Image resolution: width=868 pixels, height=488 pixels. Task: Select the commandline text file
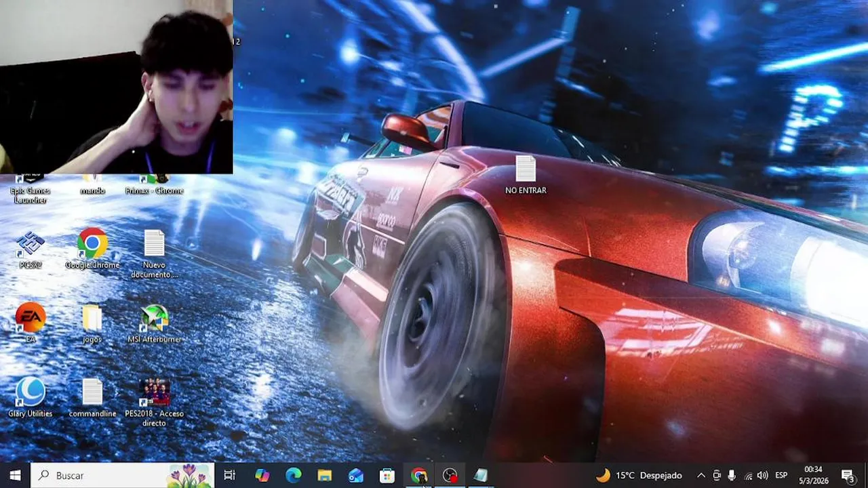tap(92, 397)
